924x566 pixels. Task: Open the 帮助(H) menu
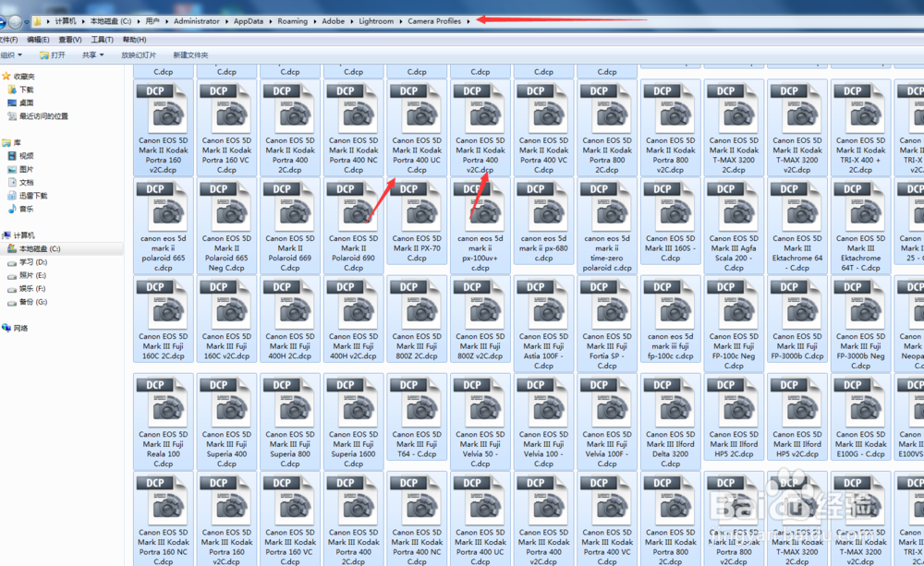tap(134, 40)
